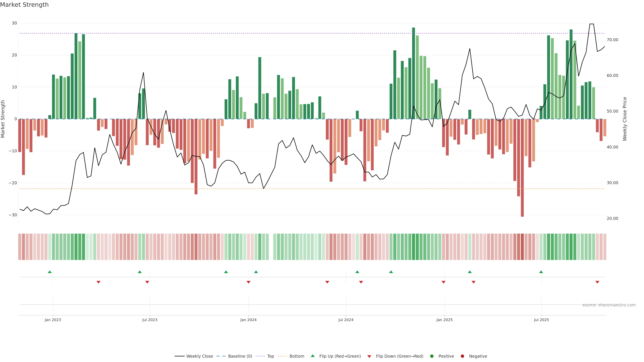Click the last red flip-down marker at far right
Screen dimensions: 644x362
pyautogui.click(x=597, y=282)
